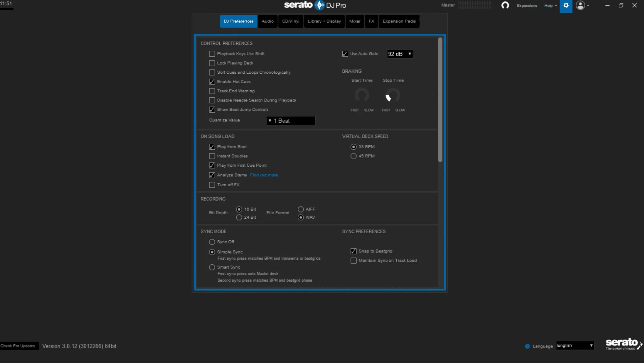The width and height of the screenshot is (644, 363).
Task: Open the 92 dB auto gain dropdown
Action: point(400,54)
